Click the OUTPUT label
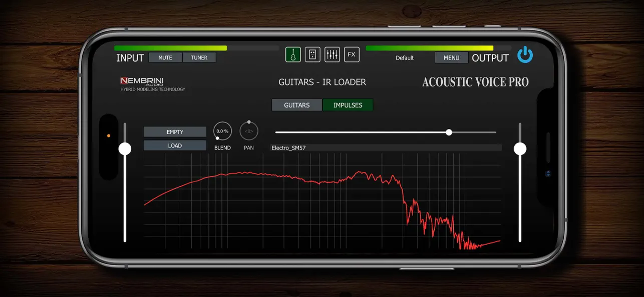The width and height of the screenshot is (644, 297). pos(490,58)
